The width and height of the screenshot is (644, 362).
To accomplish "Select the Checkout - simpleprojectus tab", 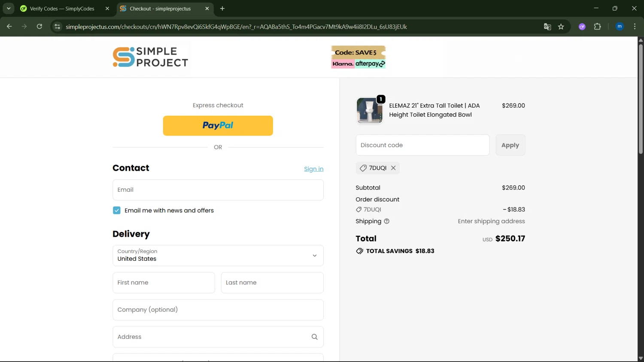I will pyautogui.click(x=160, y=9).
